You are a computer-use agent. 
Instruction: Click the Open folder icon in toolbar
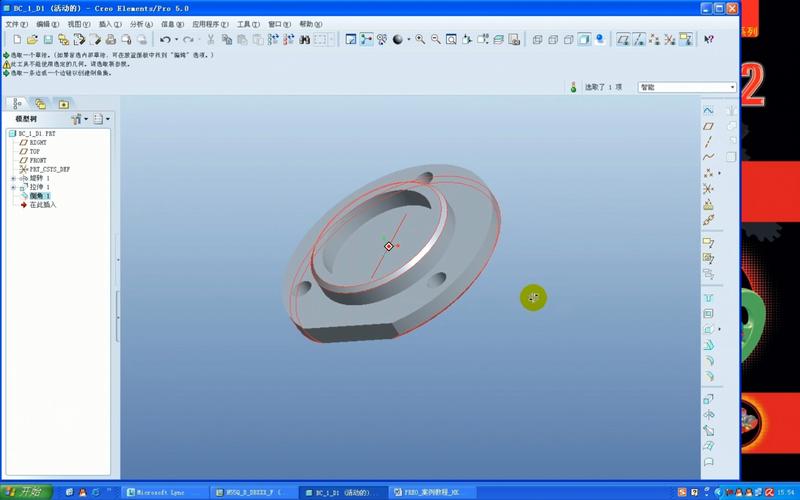tap(33, 39)
